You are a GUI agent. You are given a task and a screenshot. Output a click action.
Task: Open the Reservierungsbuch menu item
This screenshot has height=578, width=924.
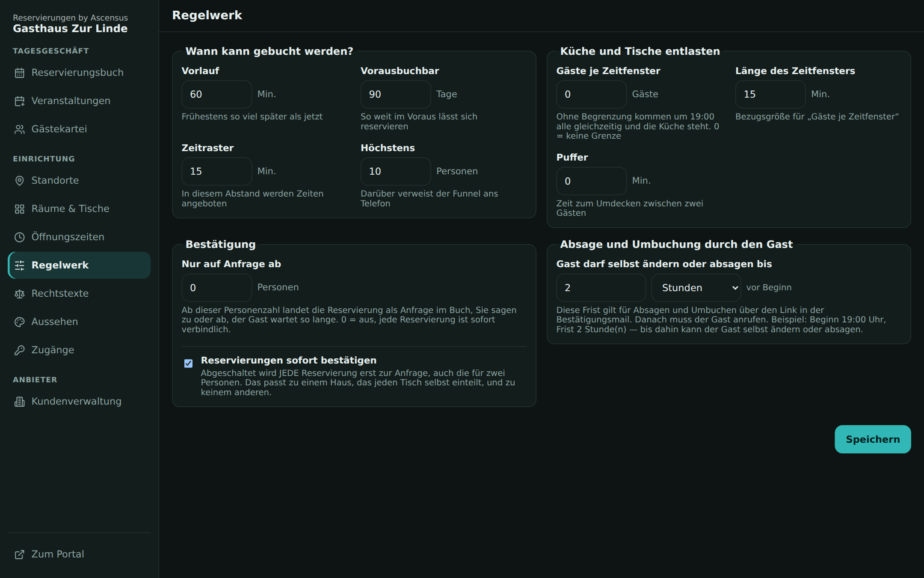pos(79,73)
